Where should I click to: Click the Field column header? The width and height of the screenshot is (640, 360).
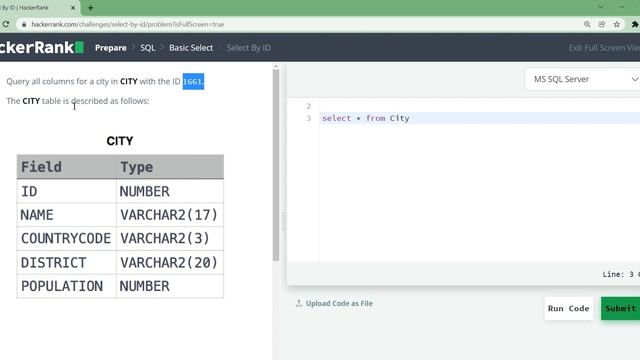tap(67, 167)
